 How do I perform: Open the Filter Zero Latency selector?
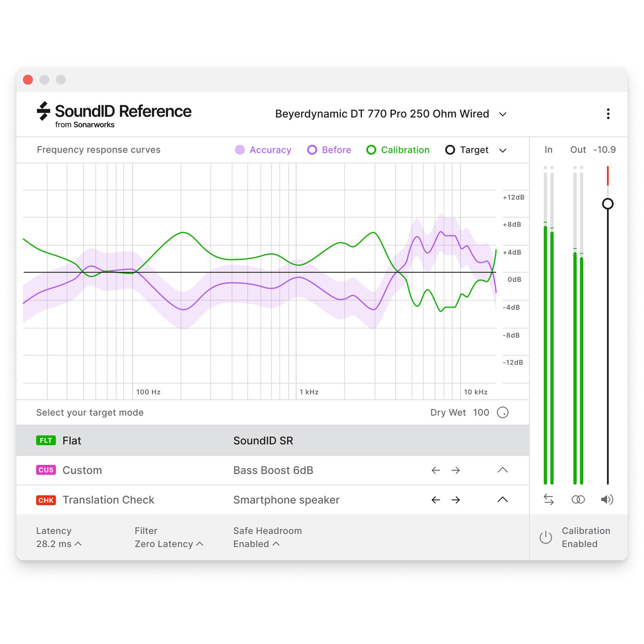169,544
